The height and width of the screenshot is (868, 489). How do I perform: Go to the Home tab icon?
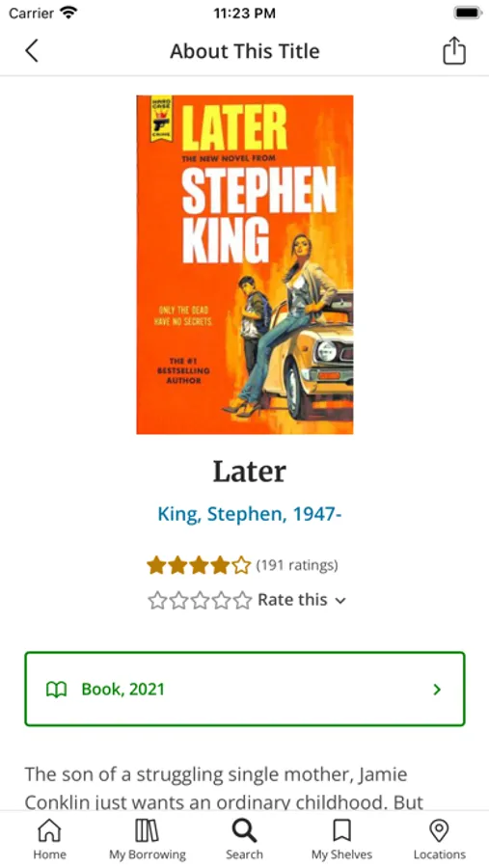click(x=49, y=831)
